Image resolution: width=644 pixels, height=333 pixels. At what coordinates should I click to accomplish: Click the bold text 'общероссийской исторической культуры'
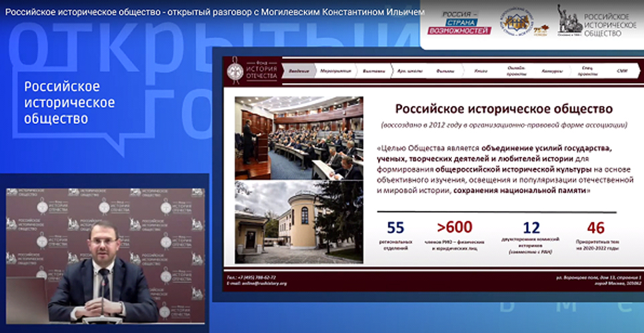(x=514, y=168)
